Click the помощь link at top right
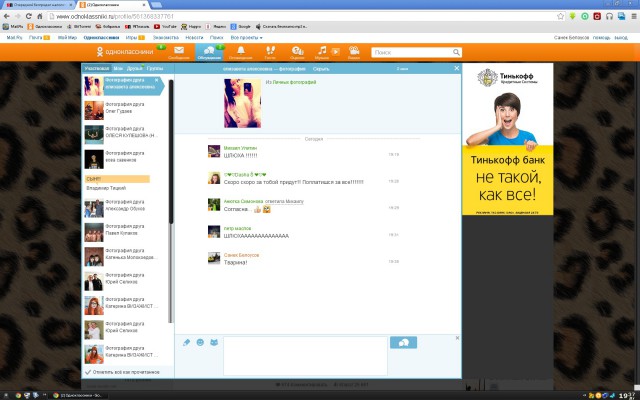 601,38
